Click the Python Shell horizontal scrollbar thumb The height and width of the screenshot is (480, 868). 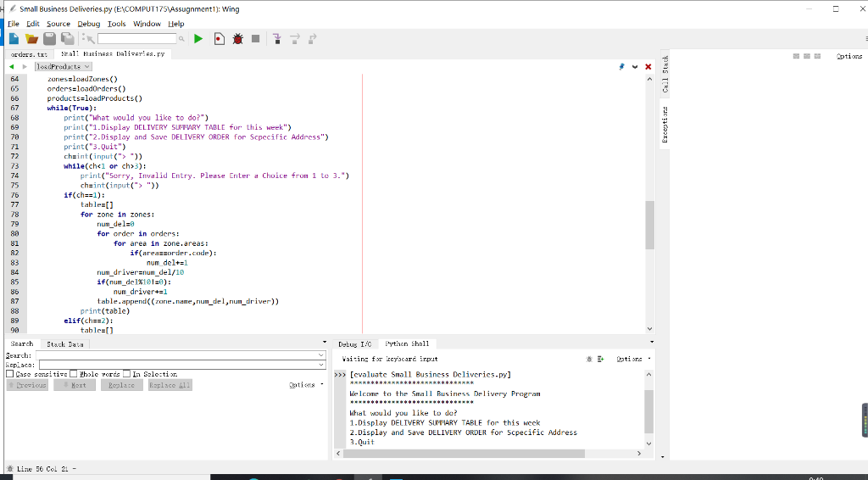(464, 454)
